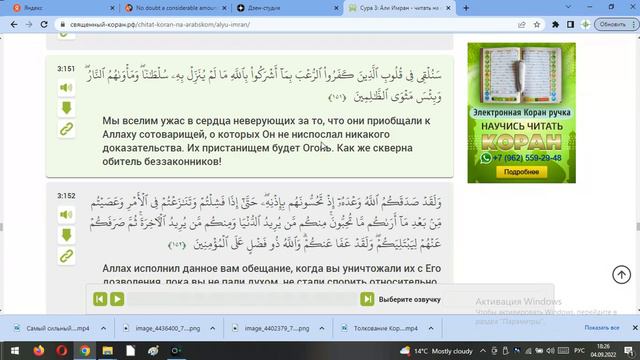This screenshot has height=360, width=640.
Task: Click verse number 3:151 label
Action: 66,69
